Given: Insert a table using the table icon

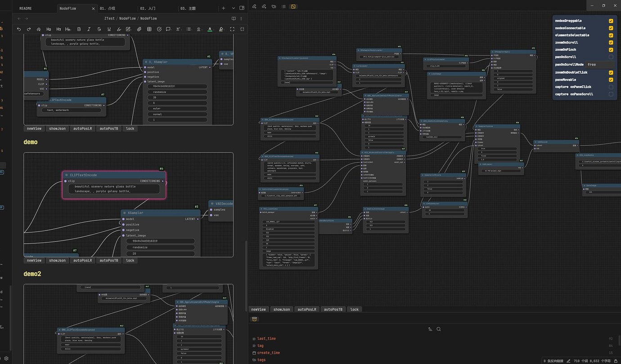Looking at the screenshot, I should pyautogui.click(x=149, y=29).
